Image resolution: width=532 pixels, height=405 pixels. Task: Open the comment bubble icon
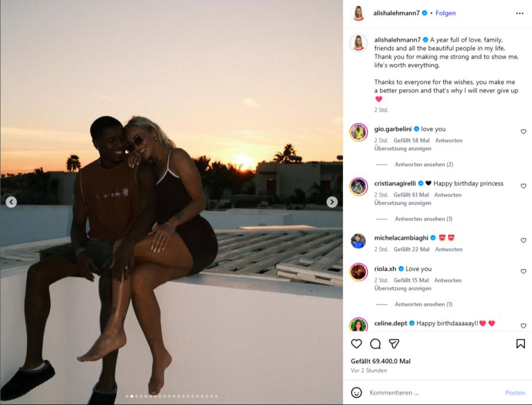(x=375, y=344)
